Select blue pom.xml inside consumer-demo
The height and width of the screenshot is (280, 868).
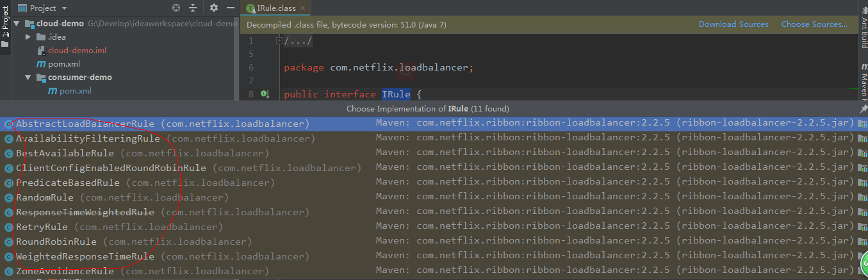tap(75, 91)
